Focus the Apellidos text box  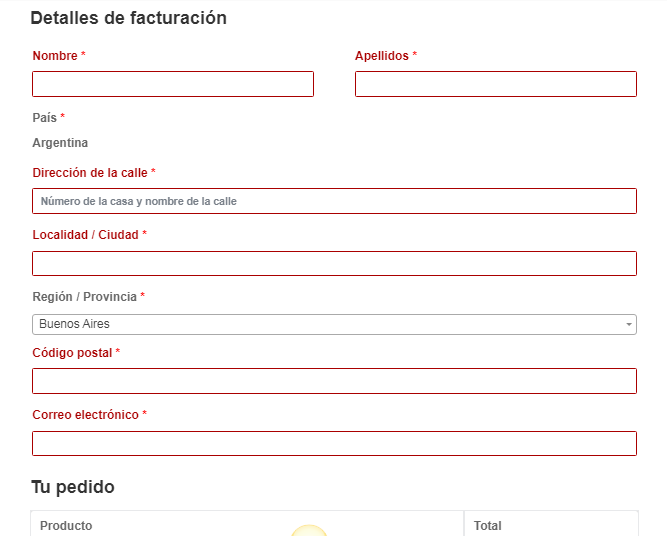click(496, 84)
